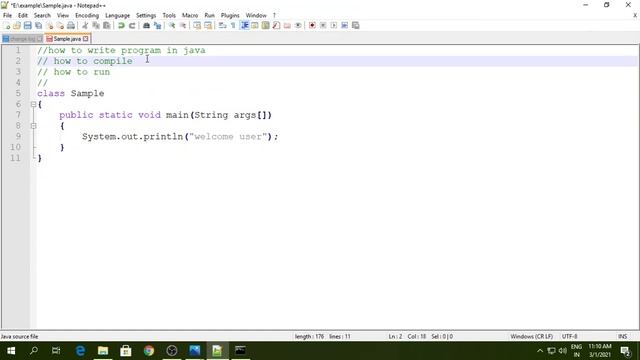Open the File menu
The height and width of the screenshot is (360, 640).
7,15
